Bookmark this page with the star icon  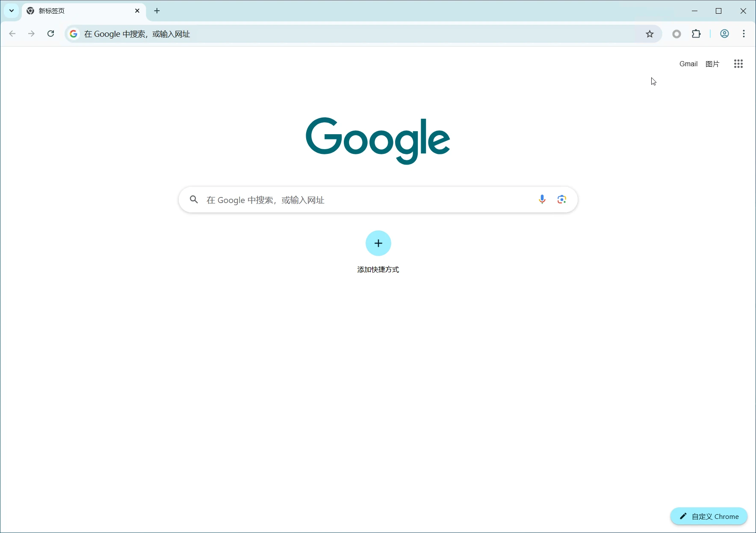(x=650, y=34)
